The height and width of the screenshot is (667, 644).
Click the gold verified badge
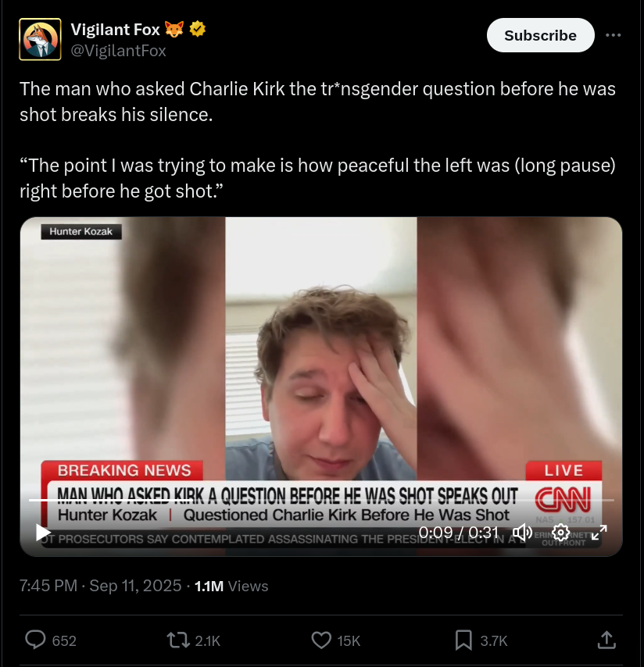(198, 29)
